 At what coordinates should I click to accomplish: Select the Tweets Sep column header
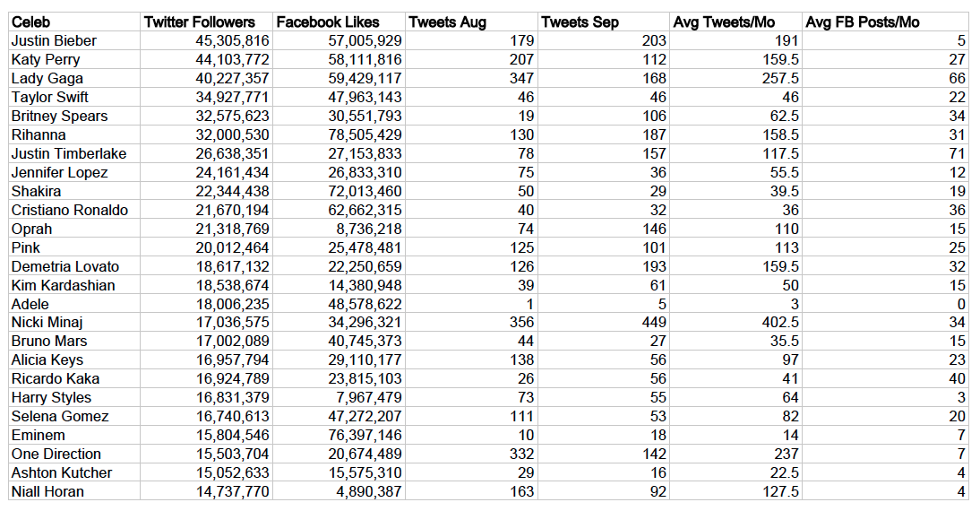[x=604, y=22]
